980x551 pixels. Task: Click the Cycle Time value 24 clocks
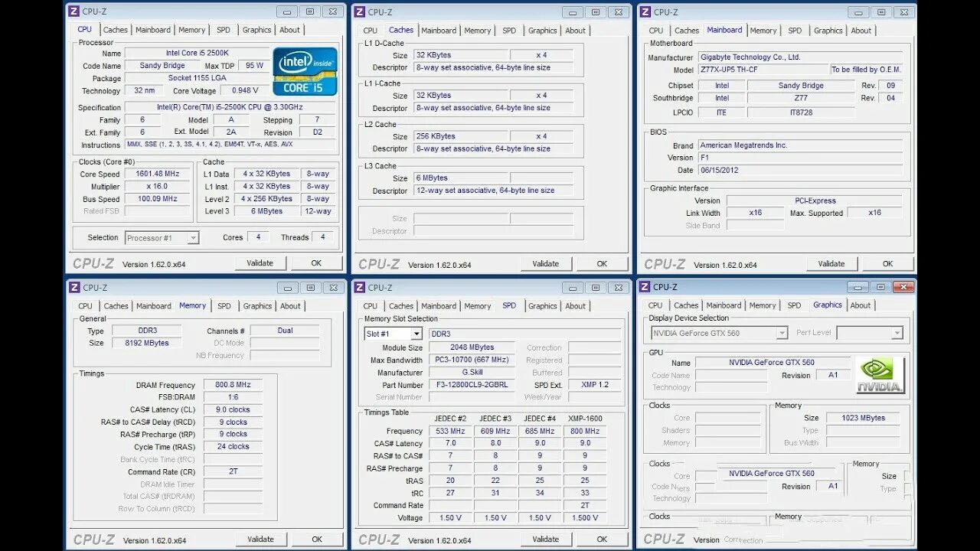233,447
